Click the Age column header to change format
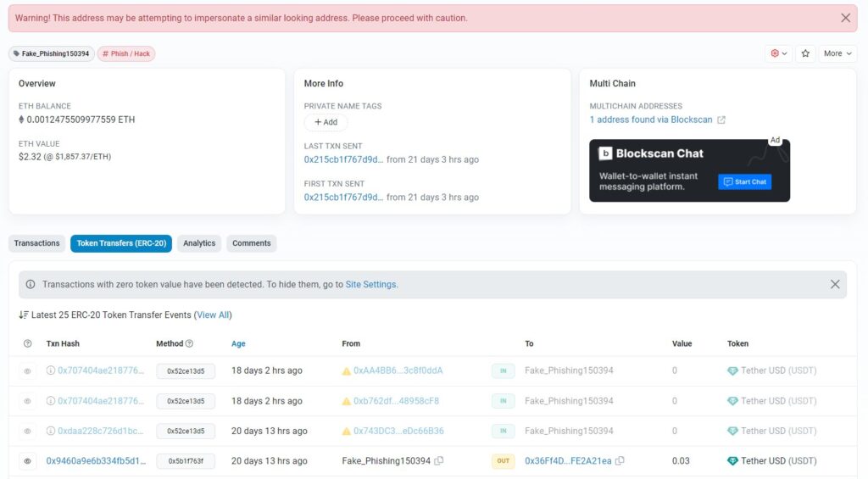 click(x=238, y=343)
